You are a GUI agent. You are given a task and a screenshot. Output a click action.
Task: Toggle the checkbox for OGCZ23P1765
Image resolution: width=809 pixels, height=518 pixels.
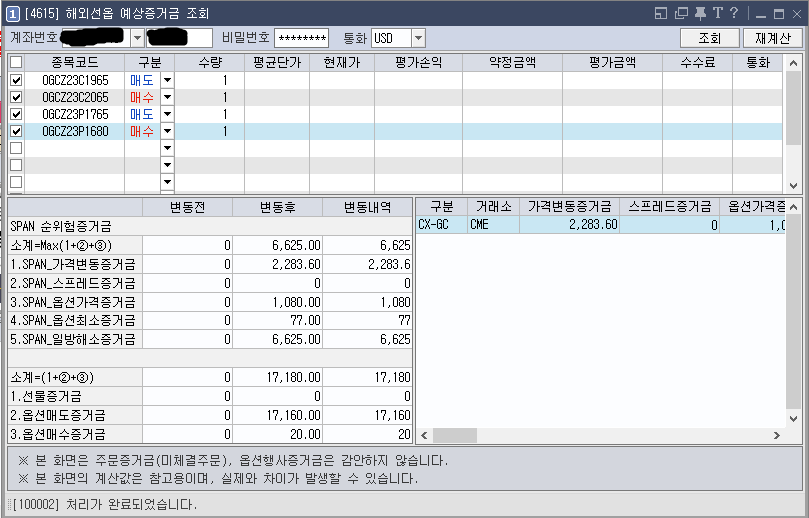click(16, 114)
